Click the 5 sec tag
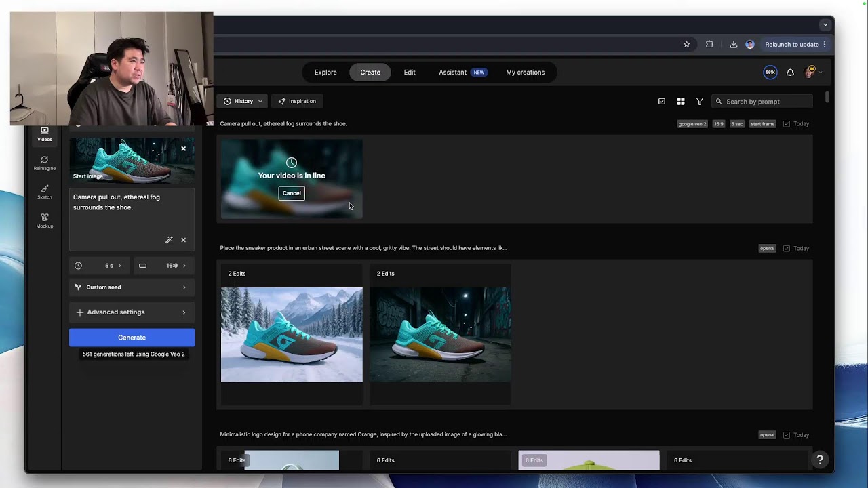The height and width of the screenshot is (488, 868). 737,124
